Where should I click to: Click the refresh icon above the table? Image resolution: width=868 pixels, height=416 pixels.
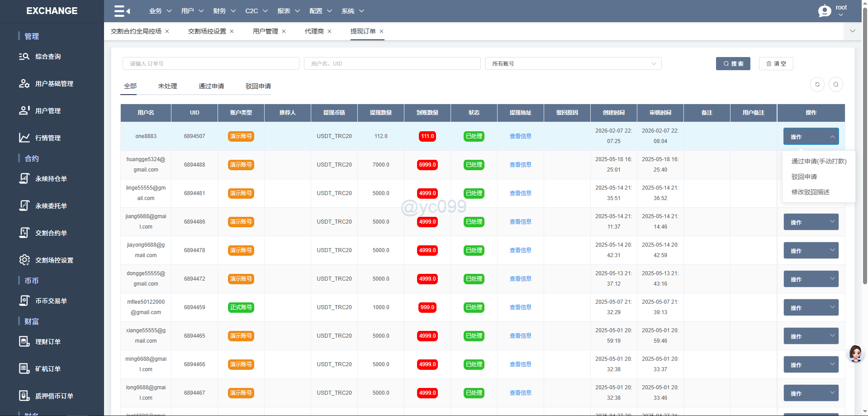817,85
